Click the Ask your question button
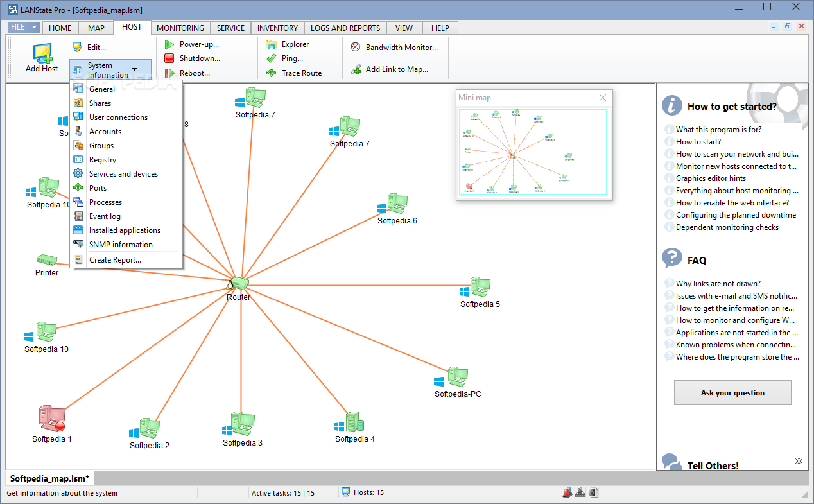This screenshot has width=814, height=504. click(x=732, y=392)
